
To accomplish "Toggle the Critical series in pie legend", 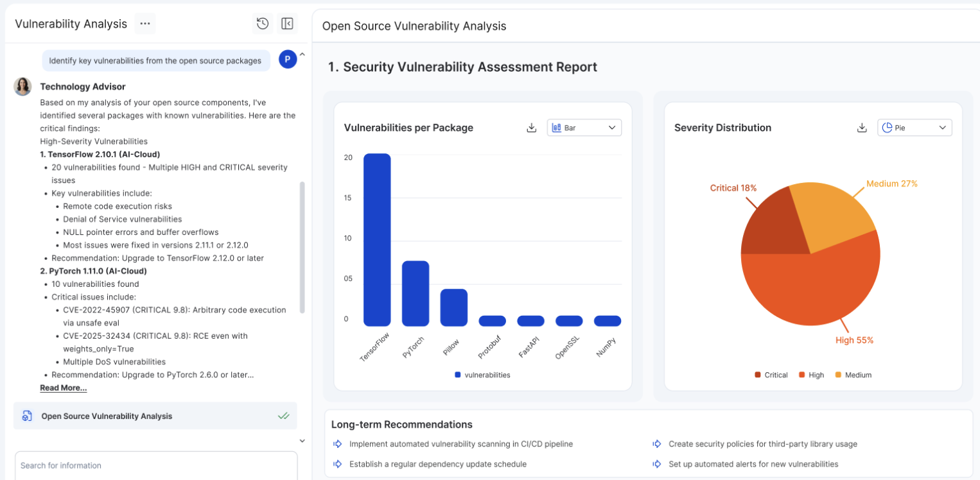I will pos(771,375).
